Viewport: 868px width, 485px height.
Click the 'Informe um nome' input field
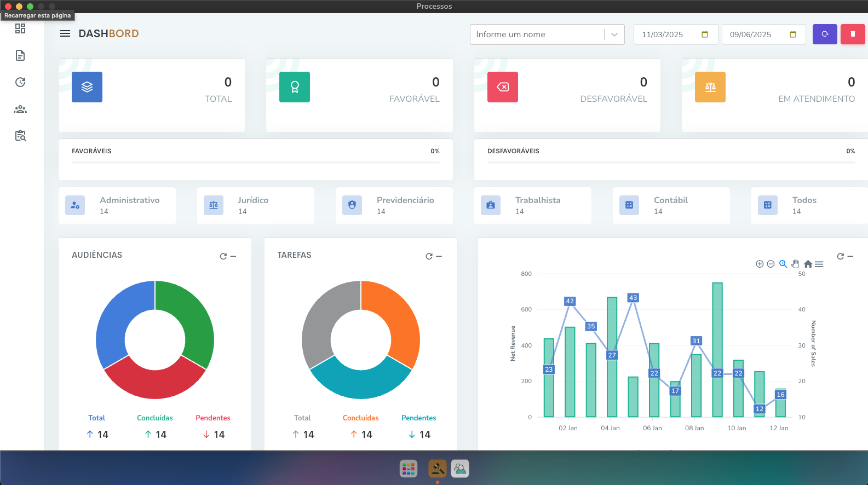point(537,34)
